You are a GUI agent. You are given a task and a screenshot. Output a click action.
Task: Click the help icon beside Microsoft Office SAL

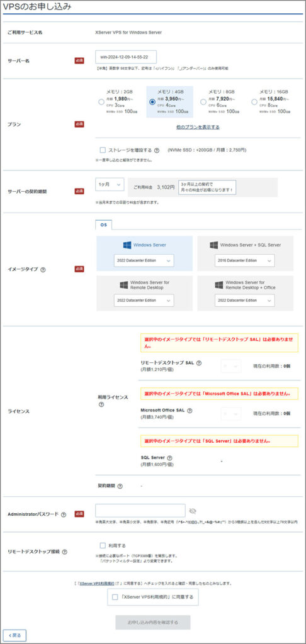point(190,410)
